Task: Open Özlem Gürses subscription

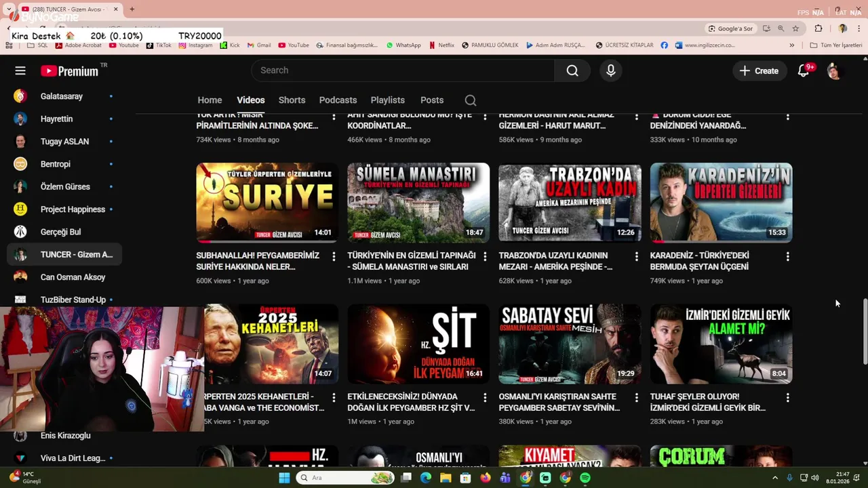Action: coord(64,186)
